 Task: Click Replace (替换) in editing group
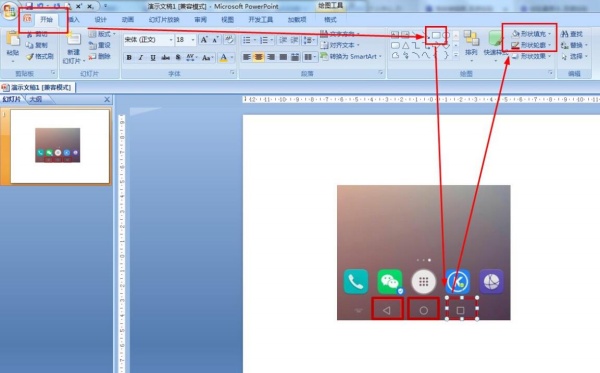click(574, 45)
